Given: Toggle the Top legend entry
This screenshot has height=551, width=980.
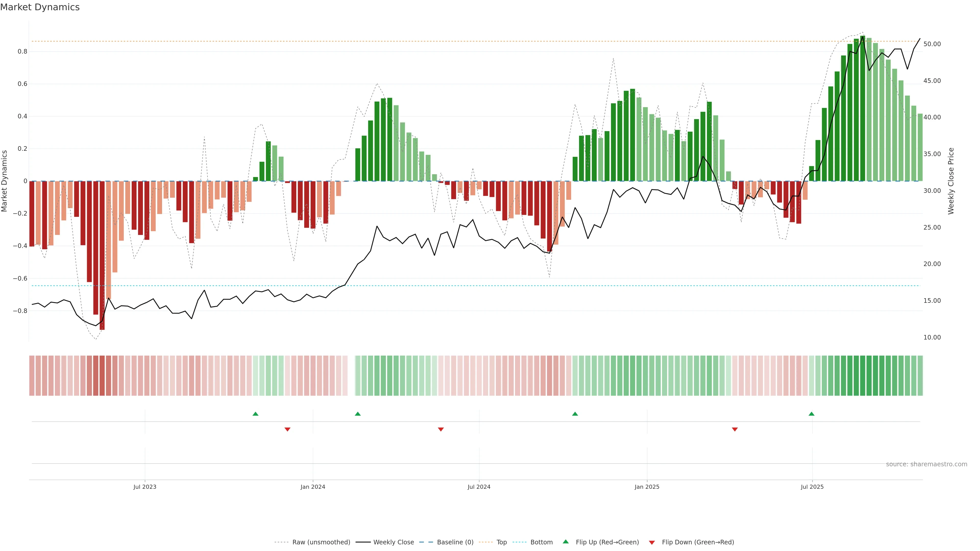Looking at the screenshot, I should (501, 542).
